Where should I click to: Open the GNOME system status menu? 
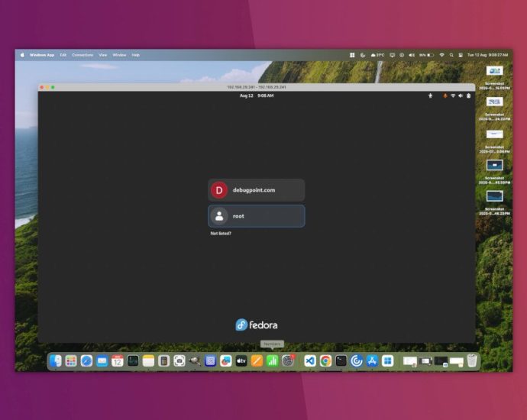tap(460, 95)
